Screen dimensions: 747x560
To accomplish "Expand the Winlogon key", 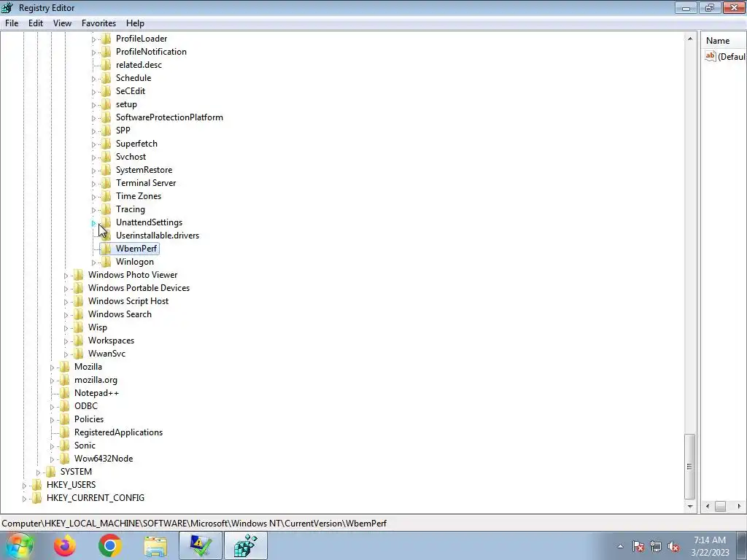I will tap(94, 262).
